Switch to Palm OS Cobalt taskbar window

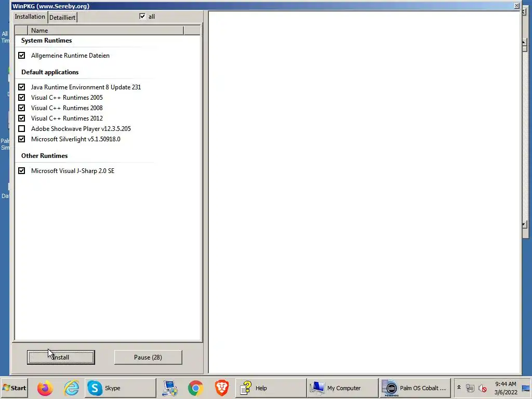pyautogui.click(x=415, y=388)
